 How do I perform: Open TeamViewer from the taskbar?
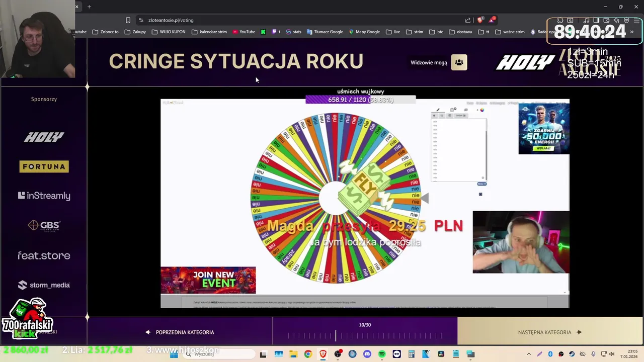pos(397,354)
